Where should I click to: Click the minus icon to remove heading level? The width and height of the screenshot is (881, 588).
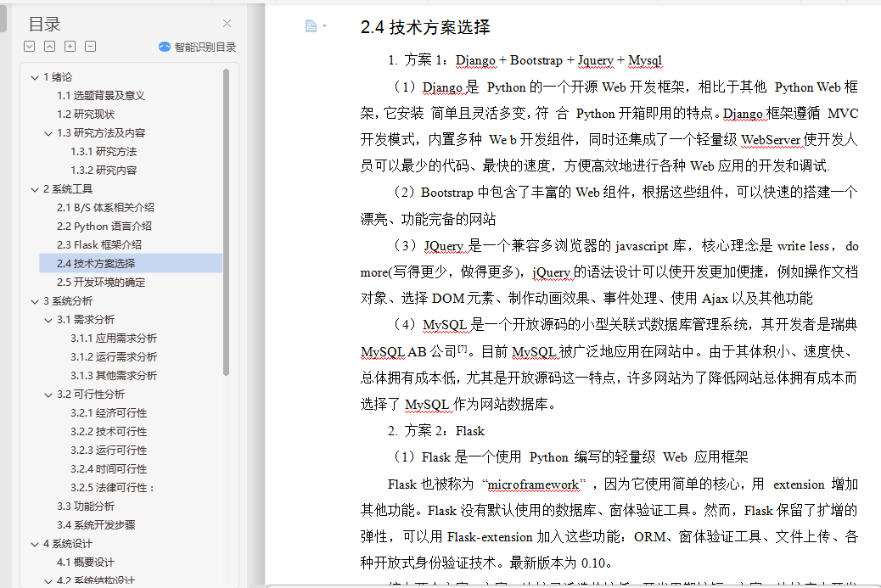91,47
